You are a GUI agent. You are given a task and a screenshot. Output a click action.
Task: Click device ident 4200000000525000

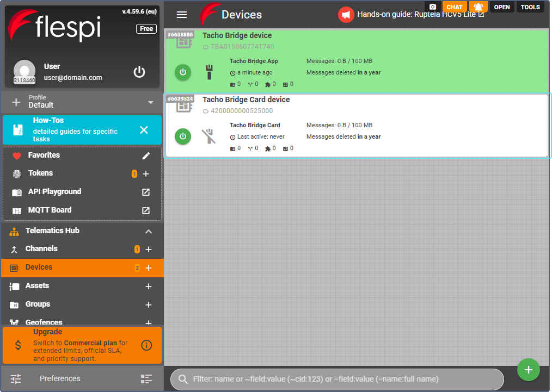click(242, 111)
